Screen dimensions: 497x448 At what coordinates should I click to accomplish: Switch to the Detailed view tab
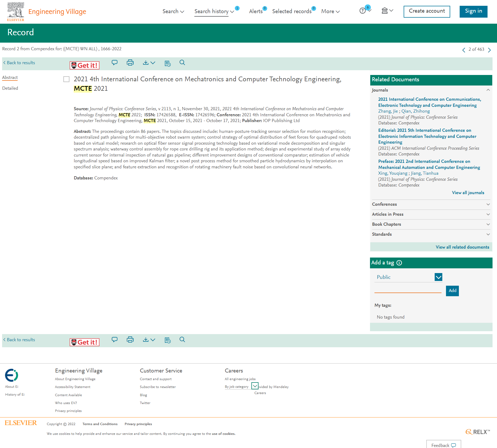10,88
